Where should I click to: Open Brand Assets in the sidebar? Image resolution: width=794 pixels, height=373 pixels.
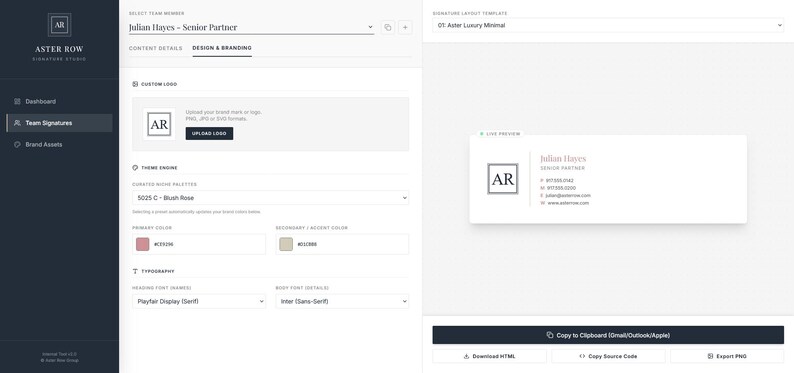[59, 144]
